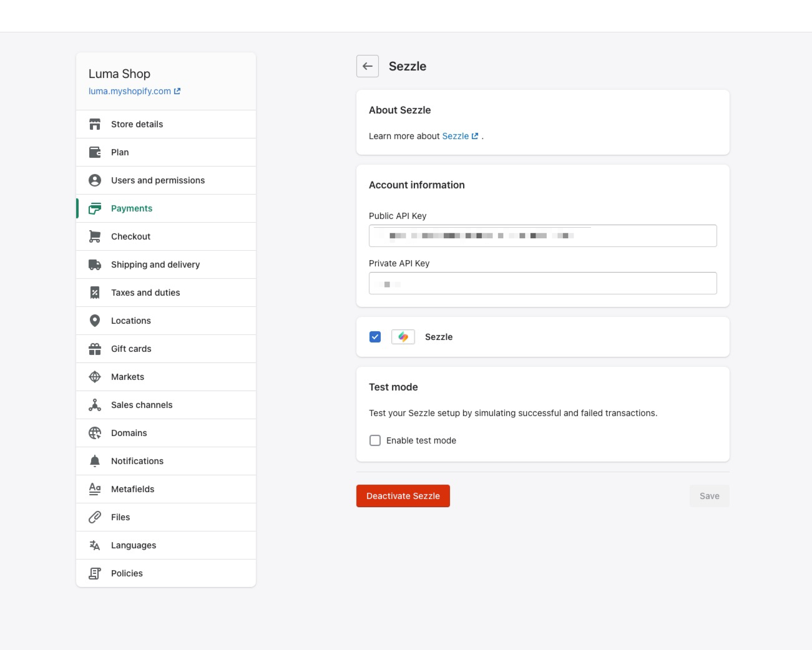Click external link icon beside luma.myshopify.com
Image resolution: width=812 pixels, height=650 pixels.
point(177,91)
